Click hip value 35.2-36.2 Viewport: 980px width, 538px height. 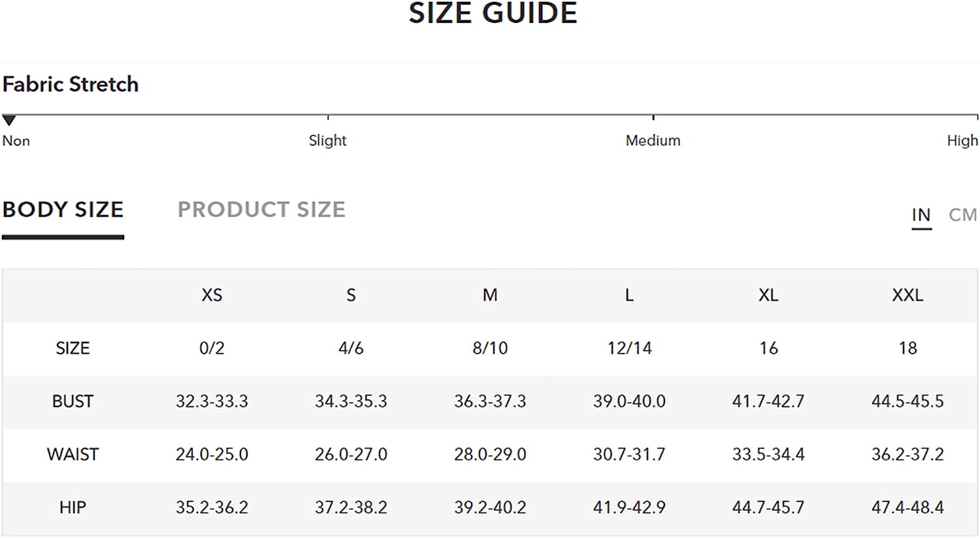tap(212, 507)
